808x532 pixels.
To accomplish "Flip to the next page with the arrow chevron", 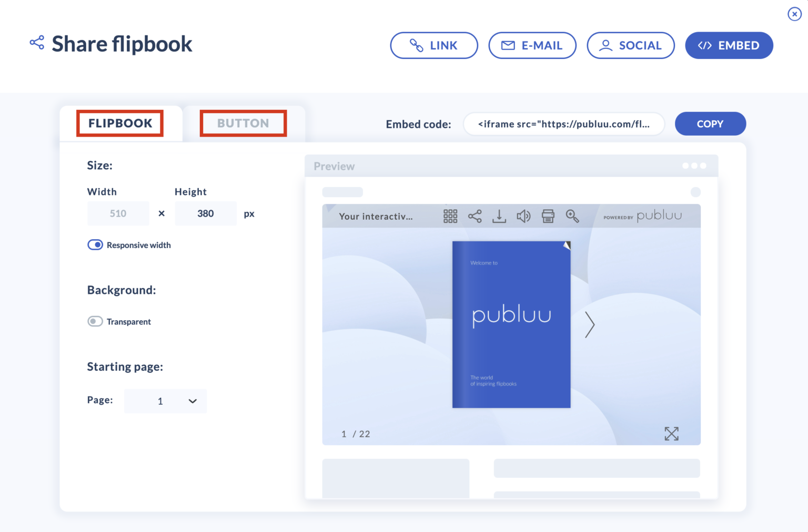I will pyautogui.click(x=590, y=325).
